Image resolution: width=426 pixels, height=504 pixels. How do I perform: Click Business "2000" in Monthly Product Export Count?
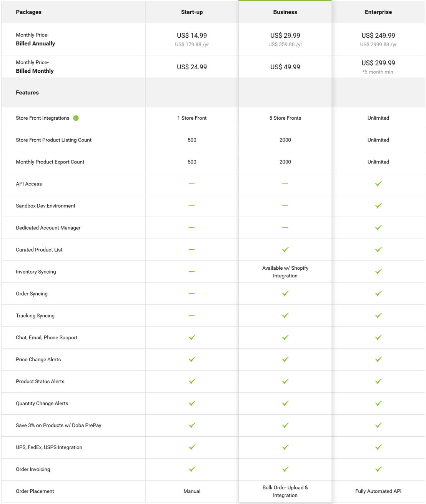pyautogui.click(x=285, y=162)
